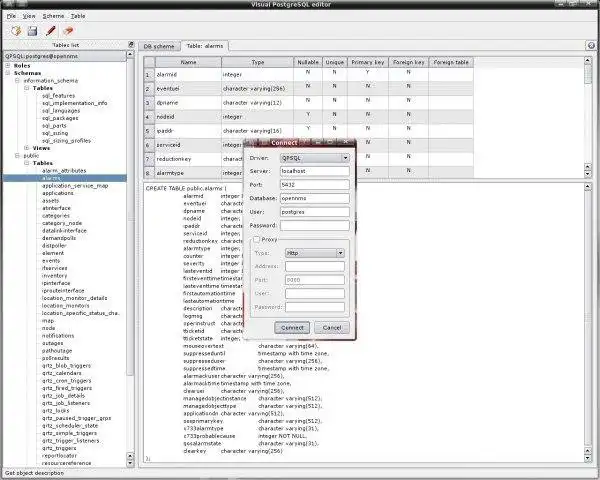The image size is (600, 480).
Task: Click the floppy disk save toolbar icon
Action: tap(33, 31)
